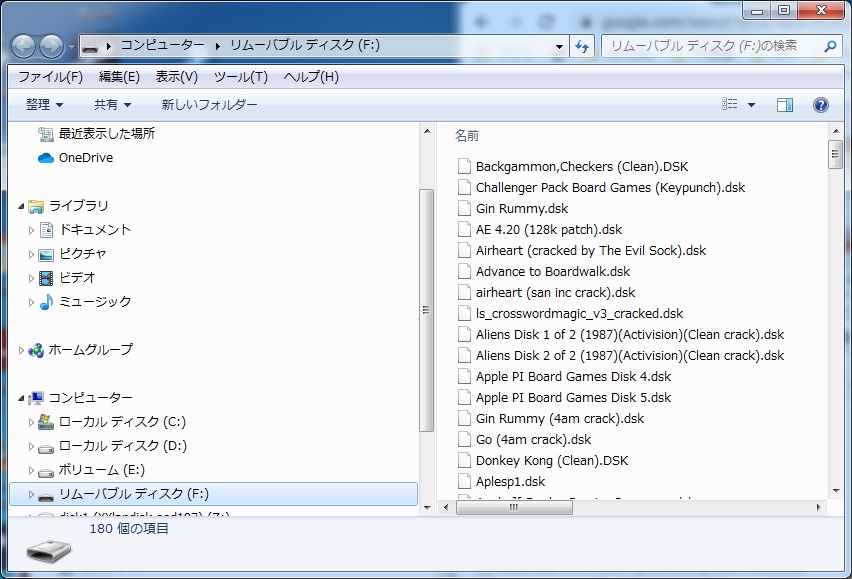Select Apple PI Board Games Disk 5.dsk
Viewport: 852px width, 579px height.
coord(573,398)
